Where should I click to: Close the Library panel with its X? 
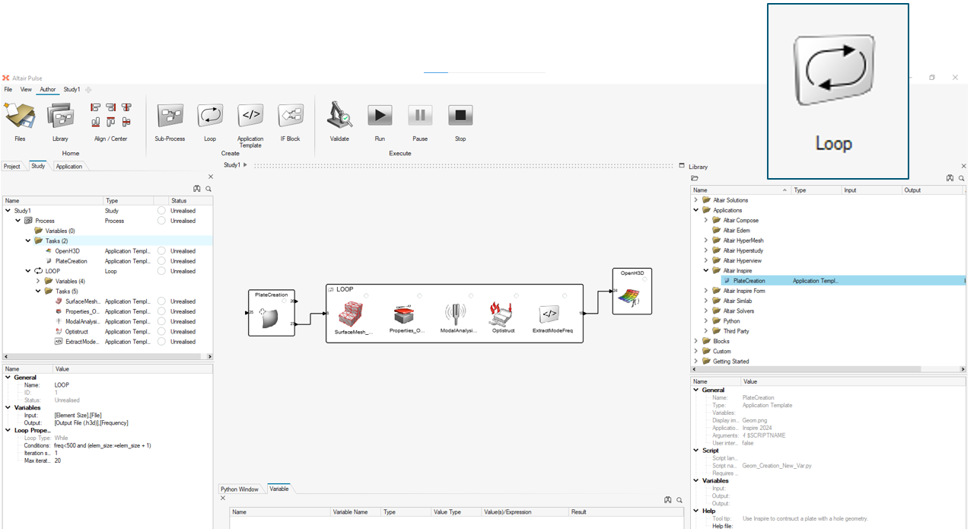(x=964, y=166)
